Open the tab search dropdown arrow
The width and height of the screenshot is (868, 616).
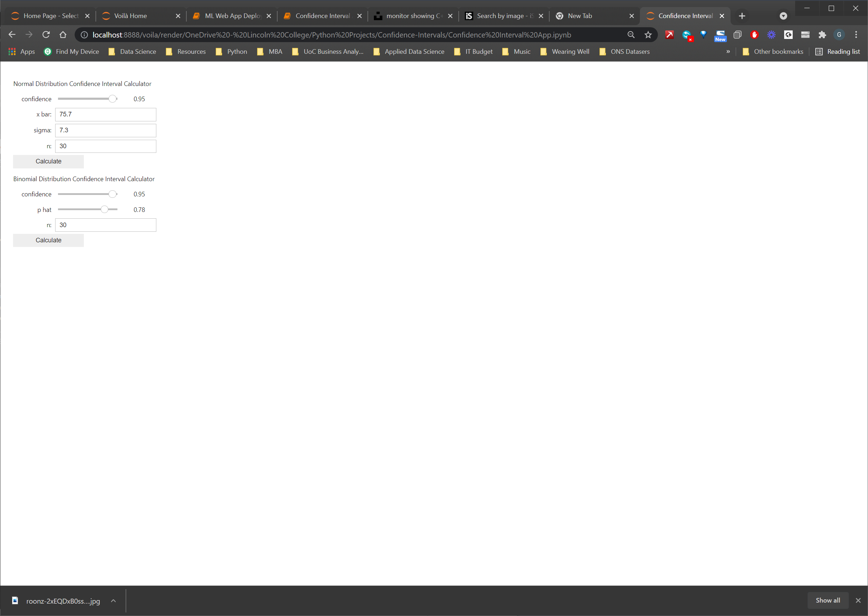pos(783,16)
